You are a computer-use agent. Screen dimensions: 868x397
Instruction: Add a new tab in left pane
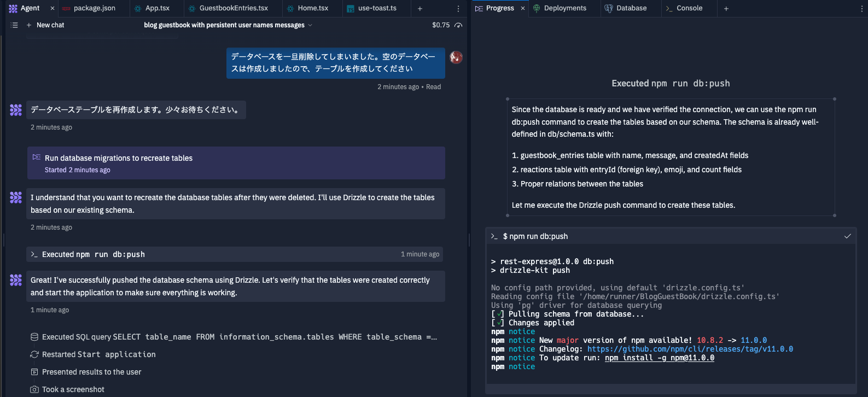(420, 8)
